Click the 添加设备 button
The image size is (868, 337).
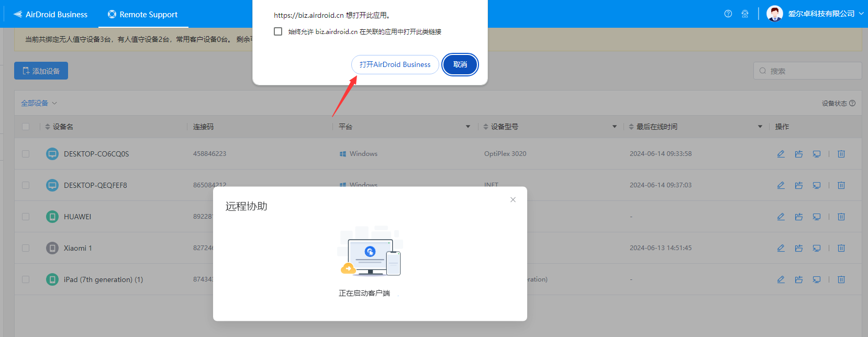41,71
